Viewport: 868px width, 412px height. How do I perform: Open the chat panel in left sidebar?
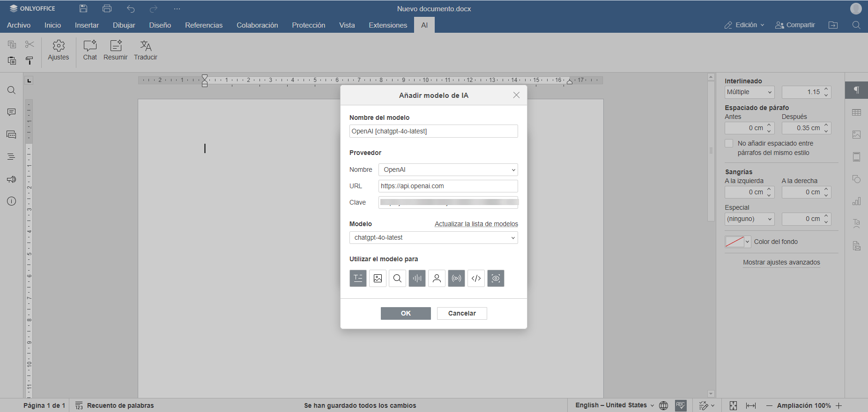click(12, 135)
